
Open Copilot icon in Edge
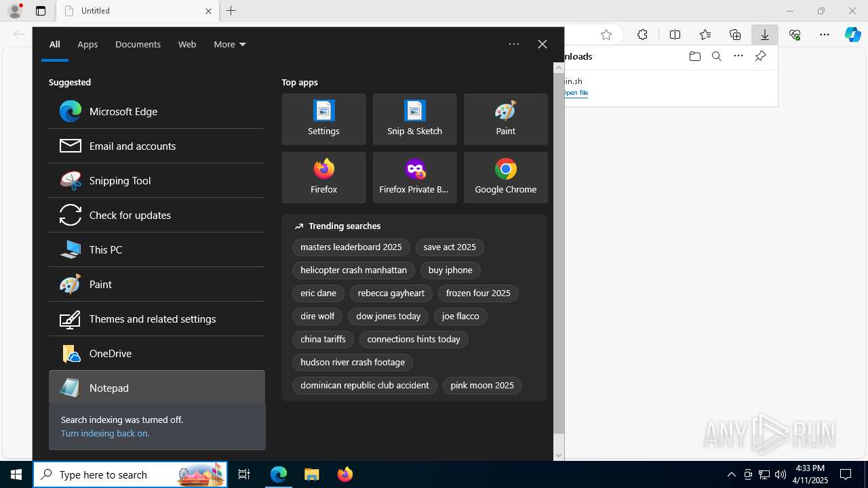point(852,35)
